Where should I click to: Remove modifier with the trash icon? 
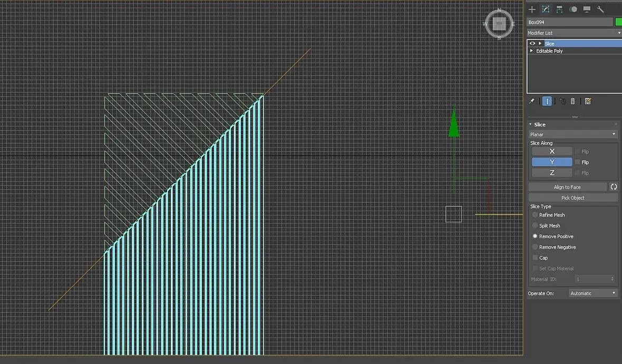point(573,101)
